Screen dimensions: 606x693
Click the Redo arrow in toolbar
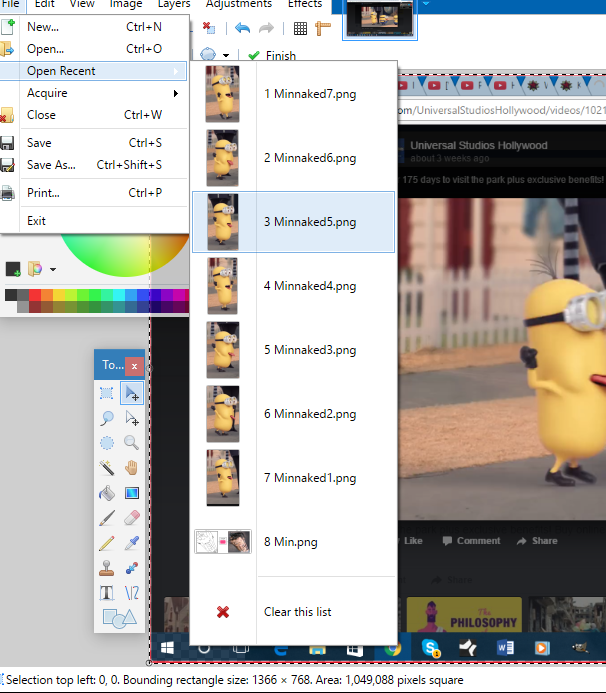266,28
